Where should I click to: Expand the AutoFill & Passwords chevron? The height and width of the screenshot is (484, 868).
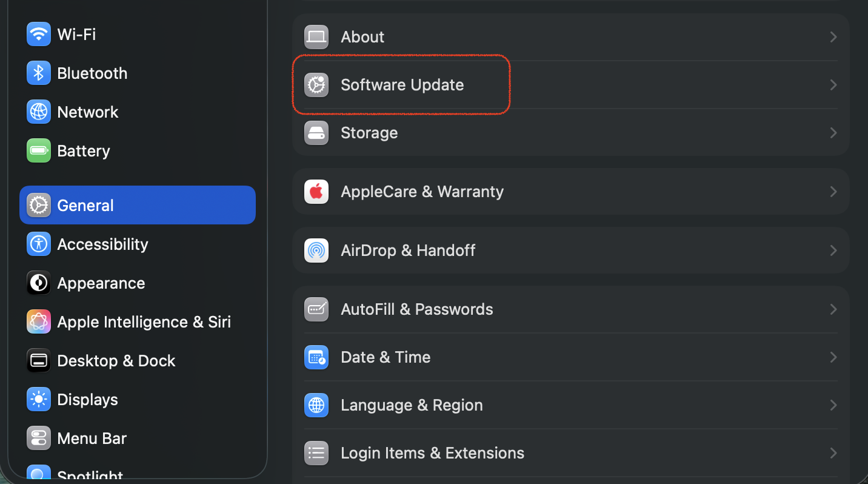point(833,309)
